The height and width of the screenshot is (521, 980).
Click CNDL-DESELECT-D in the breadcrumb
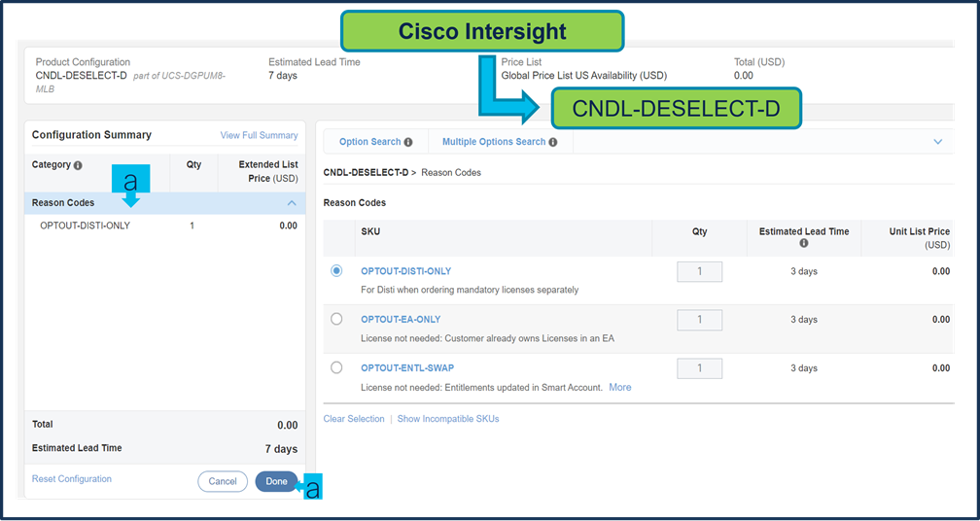(366, 172)
